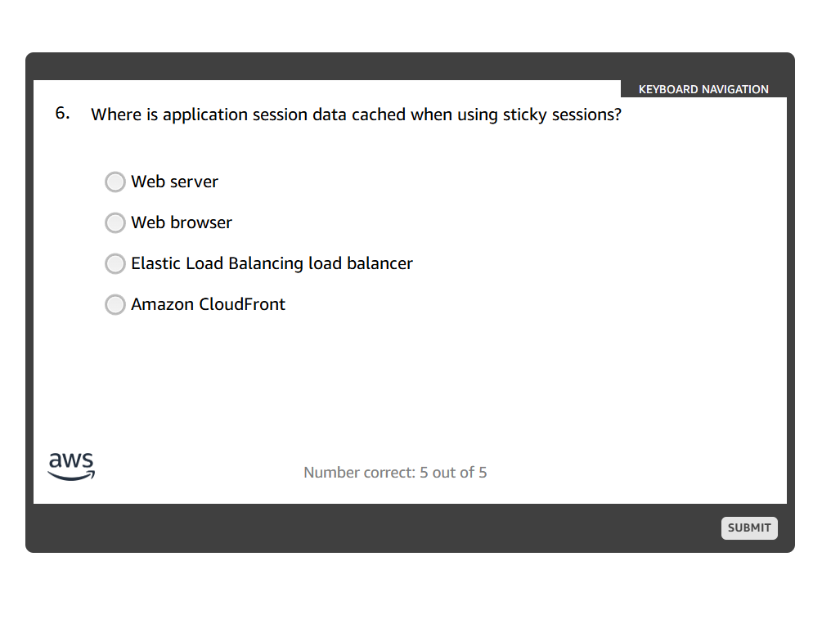
Task: Click the word 'Elastic' in the third option
Action: tap(155, 263)
